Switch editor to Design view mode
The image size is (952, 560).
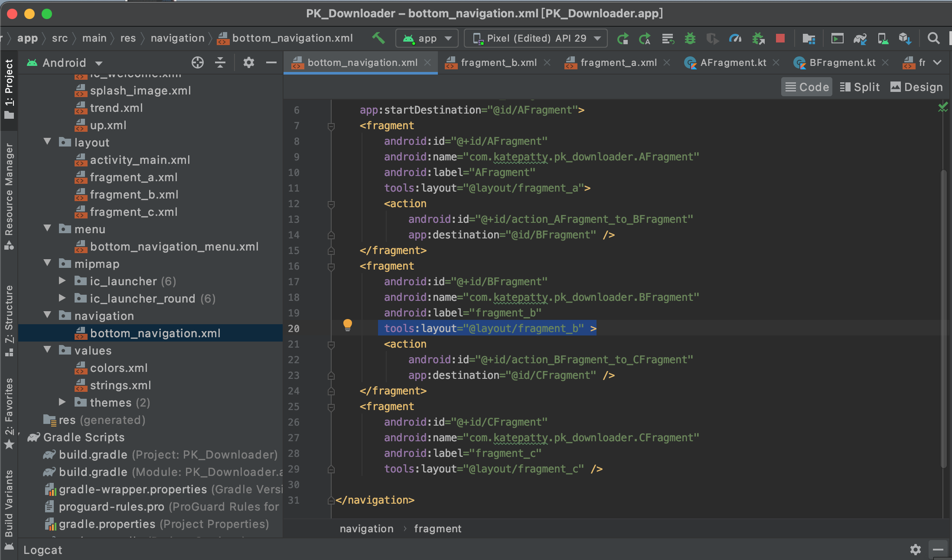[x=916, y=87]
